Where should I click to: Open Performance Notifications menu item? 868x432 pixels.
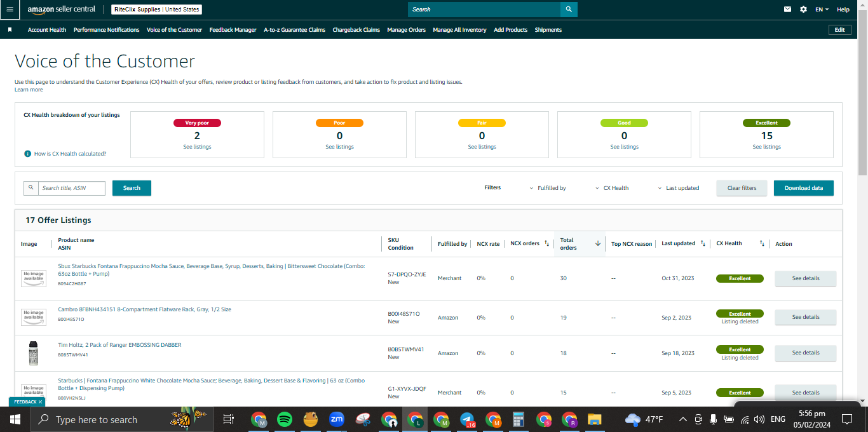click(x=106, y=30)
